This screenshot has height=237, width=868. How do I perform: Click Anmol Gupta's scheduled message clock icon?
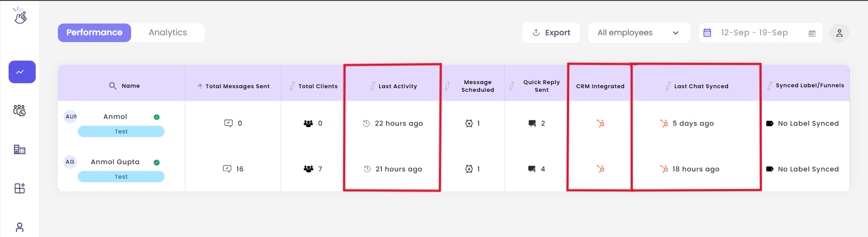pos(469,169)
